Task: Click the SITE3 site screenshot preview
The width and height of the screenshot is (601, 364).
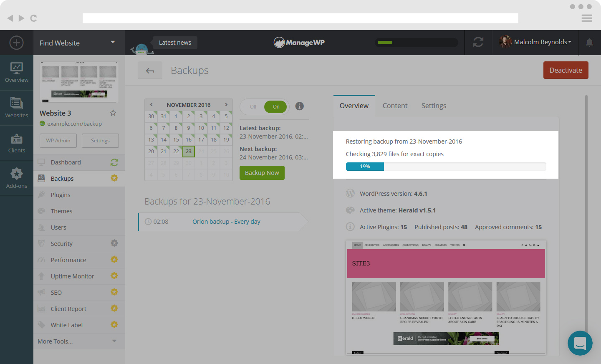Action: coord(446,298)
